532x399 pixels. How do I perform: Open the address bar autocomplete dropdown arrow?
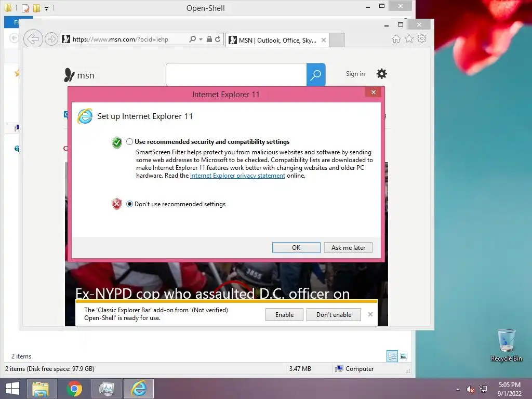click(201, 39)
